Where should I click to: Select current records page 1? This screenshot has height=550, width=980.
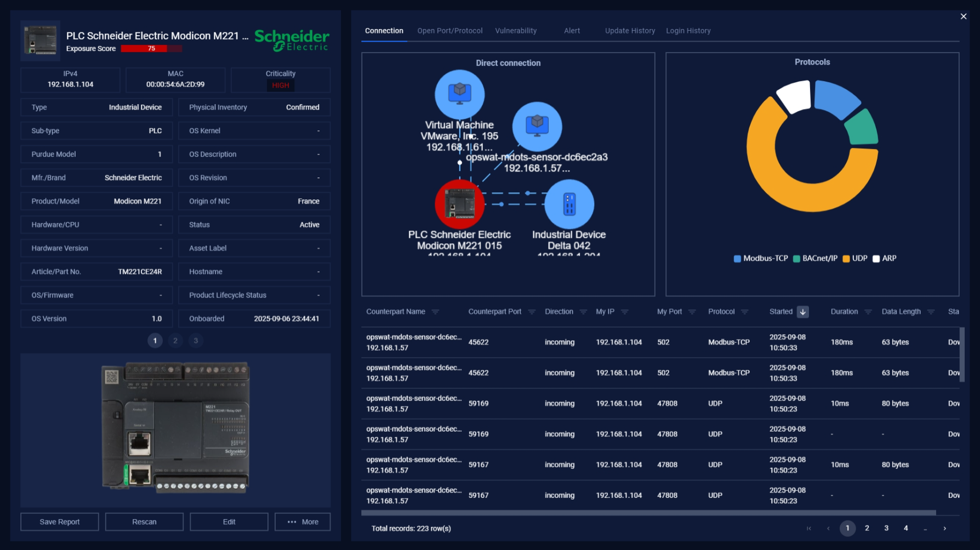coord(847,528)
